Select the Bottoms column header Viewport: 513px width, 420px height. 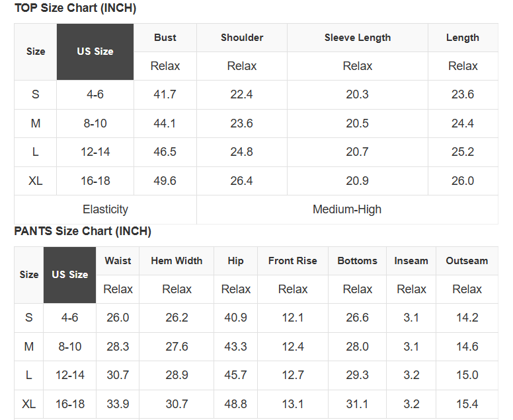pyautogui.click(x=358, y=261)
